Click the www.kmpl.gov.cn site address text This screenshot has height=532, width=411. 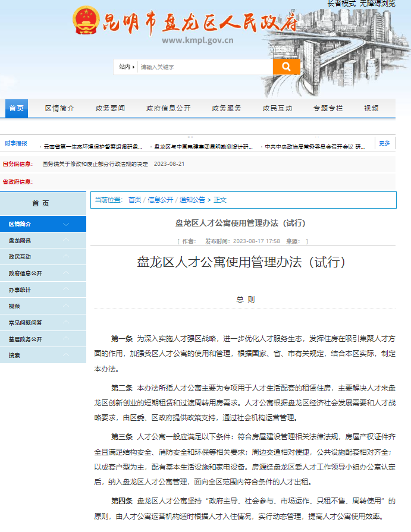[x=197, y=40]
